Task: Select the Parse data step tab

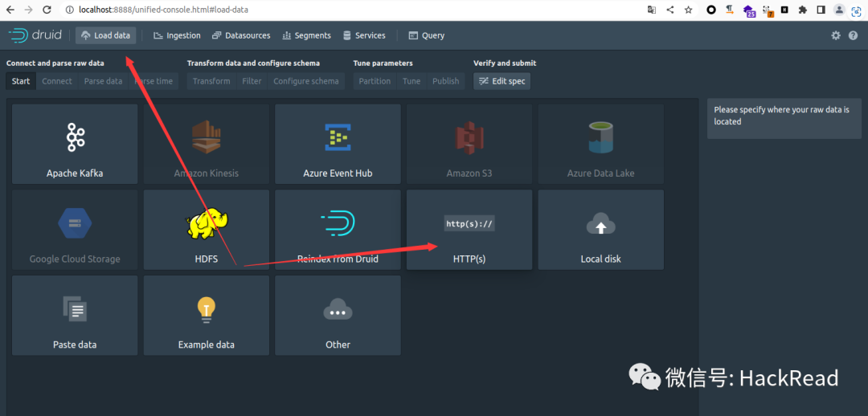Action: 103,81
